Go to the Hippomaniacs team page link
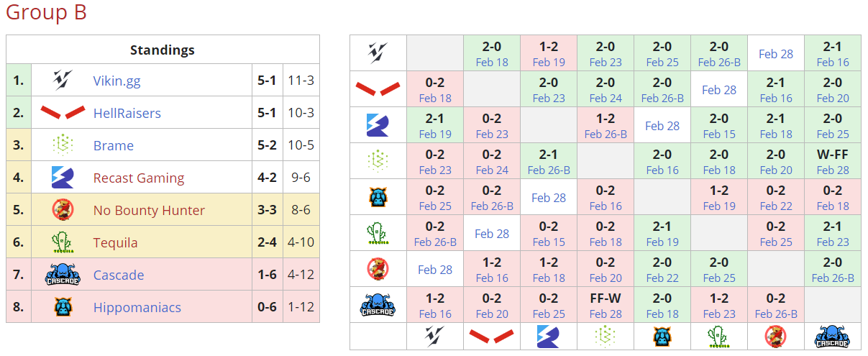The image size is (868, 356). point(137,307)
